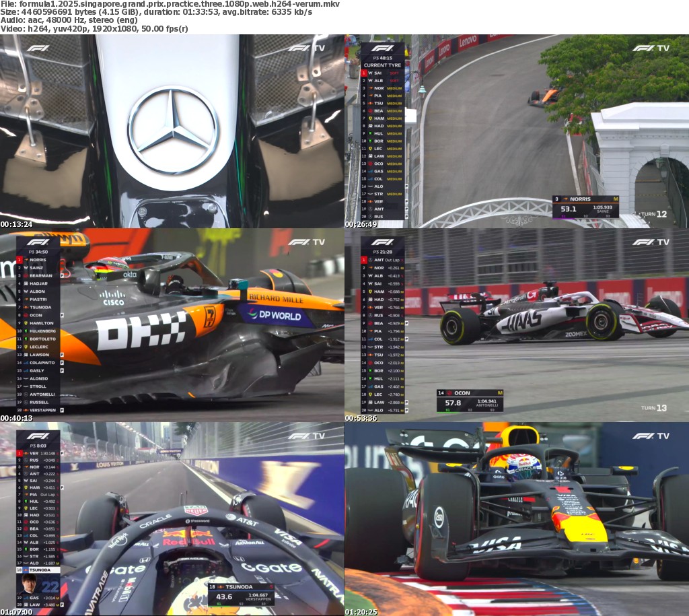The image size is (689, 616).
Task: Click Tsunoda's driver portrait with number 22
Action: (30, 584)
